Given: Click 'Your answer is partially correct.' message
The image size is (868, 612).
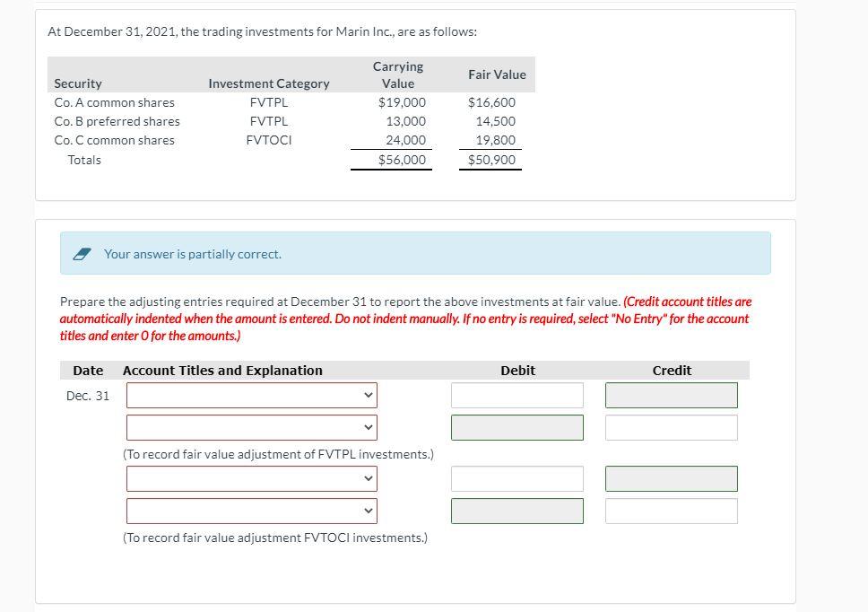Looking at the screenshot, I should tap(193, 254).
